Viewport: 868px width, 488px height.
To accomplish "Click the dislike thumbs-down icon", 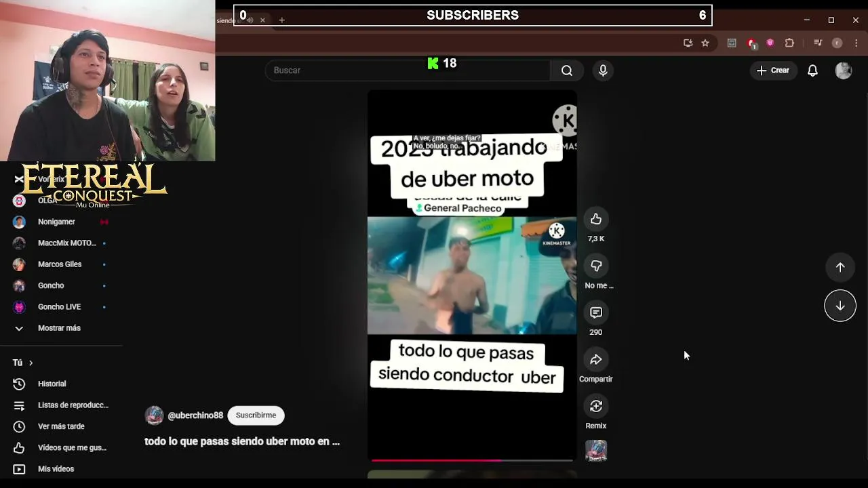I will click(596, 266).
